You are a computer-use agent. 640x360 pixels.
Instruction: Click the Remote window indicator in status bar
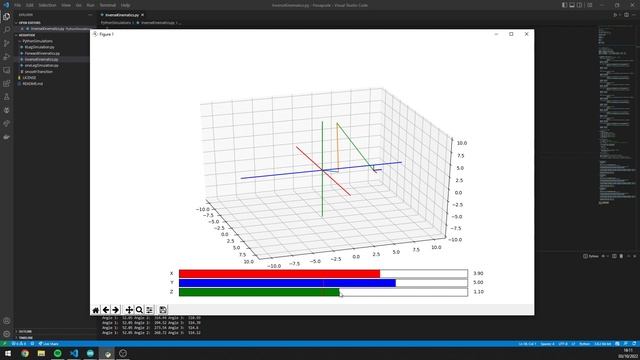pyautogui.click(x=4, y=344)
